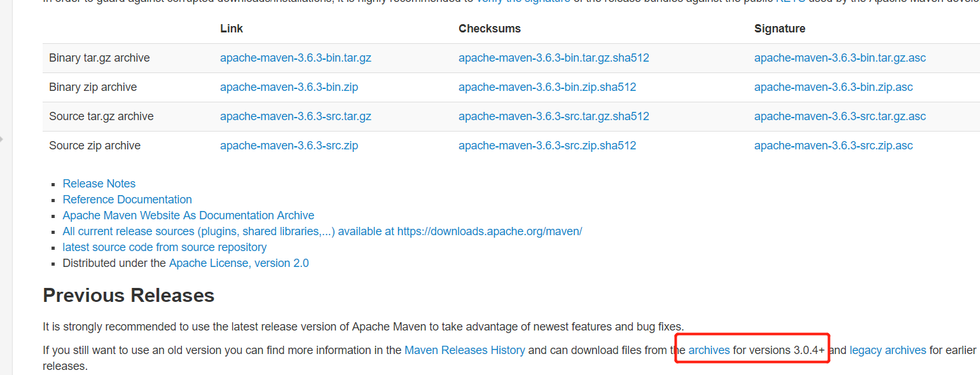This screenshot has height=375, width=980.
Task: View the apache-maven-3.6.3-src.zip.sha512 checksum
Action: 548,146
